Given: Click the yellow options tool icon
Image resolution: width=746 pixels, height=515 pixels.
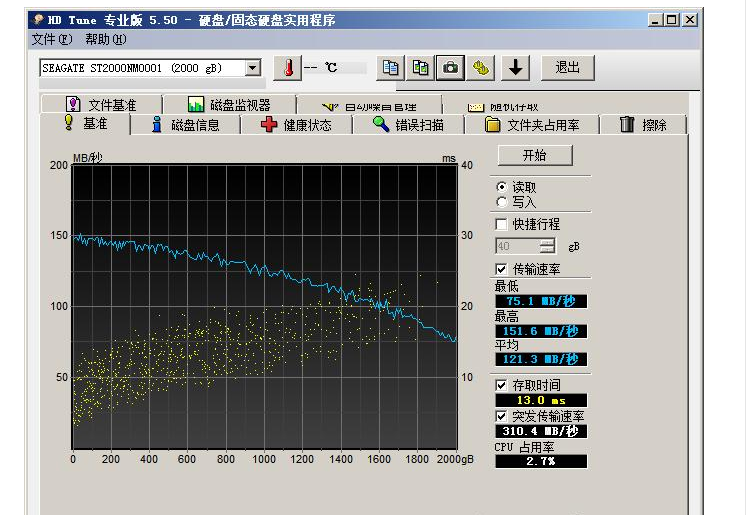Looking at the screenshot, I should tap(482, 68).
